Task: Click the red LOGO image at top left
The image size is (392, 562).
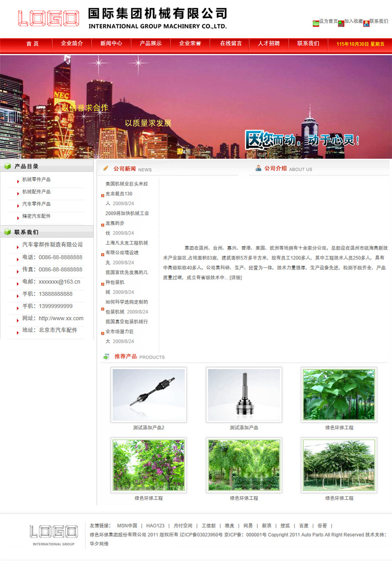Action: [x=48, y=19]
